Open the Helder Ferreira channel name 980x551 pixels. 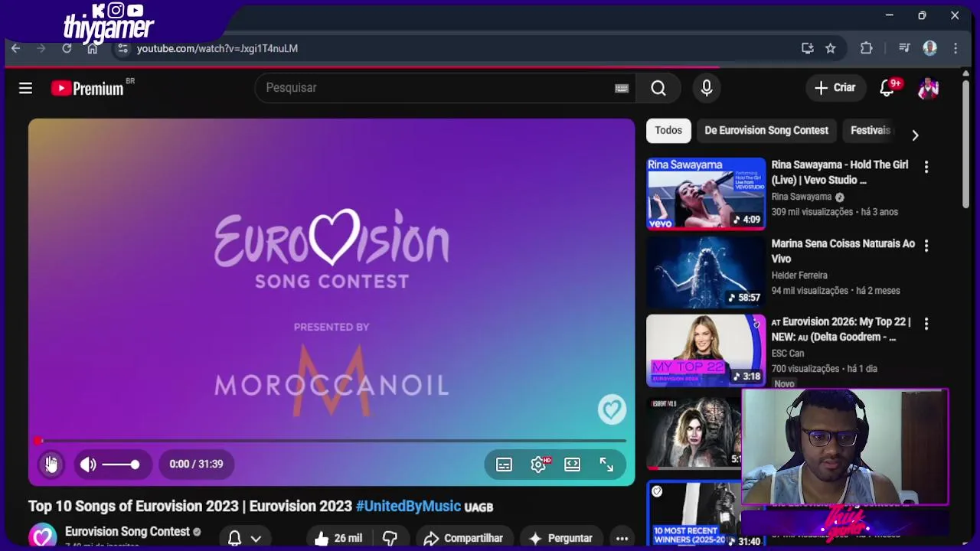click(x=799, y=275)
